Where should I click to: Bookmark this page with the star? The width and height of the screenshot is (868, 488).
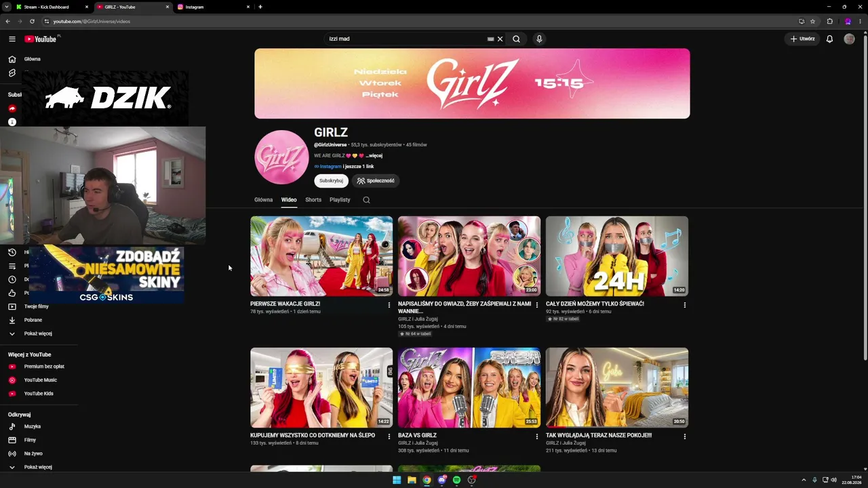click(812, 21)
